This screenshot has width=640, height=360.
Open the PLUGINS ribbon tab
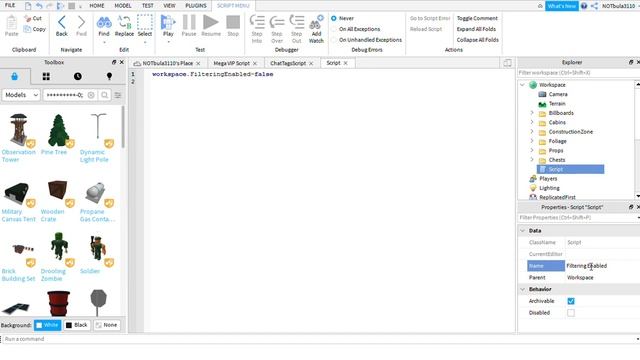pos(196,6)
